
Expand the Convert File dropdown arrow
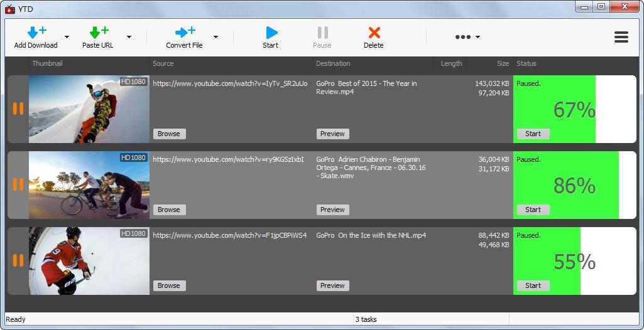click(216, 37)
